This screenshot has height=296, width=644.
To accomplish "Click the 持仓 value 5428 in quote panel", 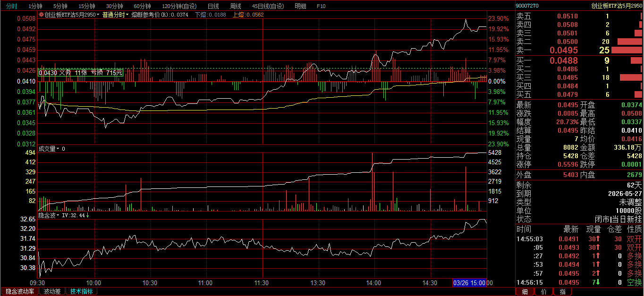I will point(570,156).
